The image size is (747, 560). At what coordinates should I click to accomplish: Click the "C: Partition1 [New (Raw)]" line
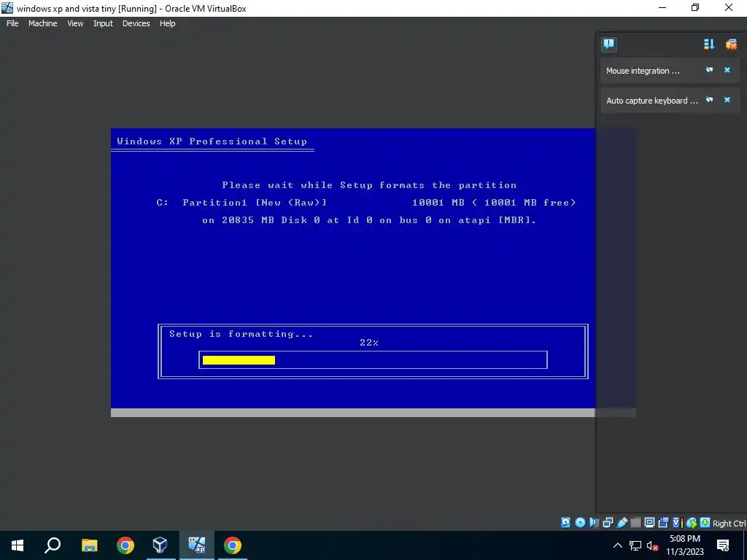241,203
